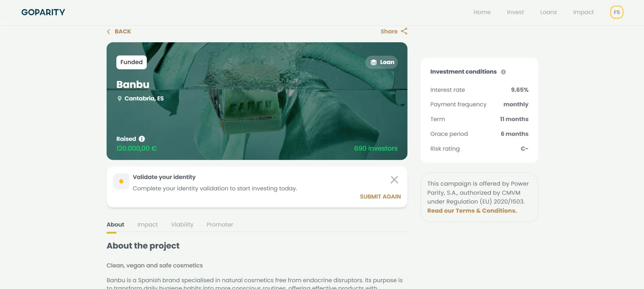Screen dimensions: 644x289
Task: Click the Cantabria, ES location text
Action: (x=144, y=99)
